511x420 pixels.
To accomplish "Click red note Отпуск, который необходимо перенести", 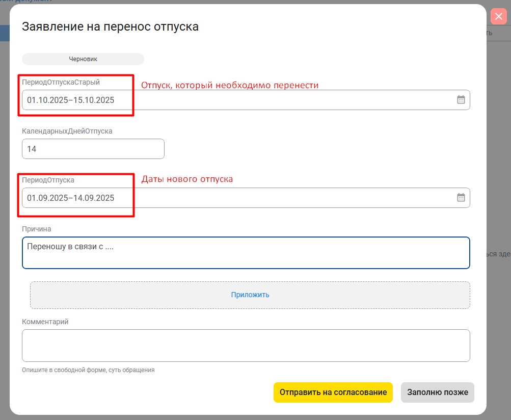I will click(x=229, y=86).
